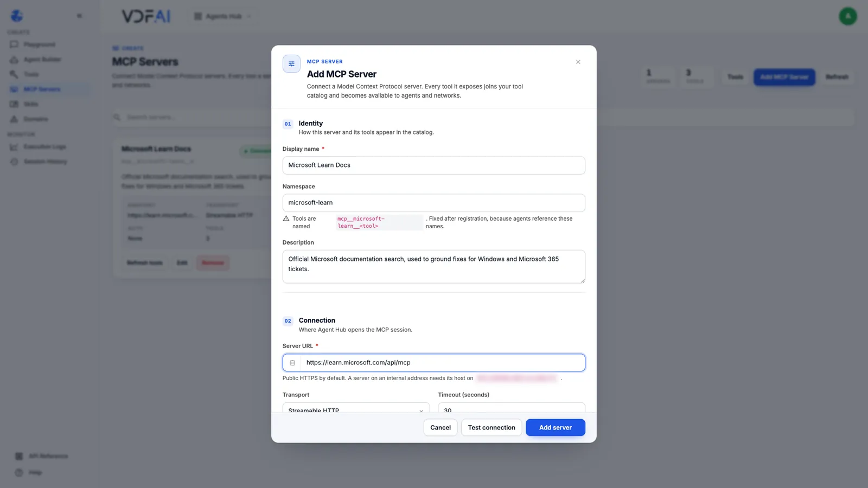
Task: Click the Playground chat icon in sidebar
Action: [x=14, y=44]
